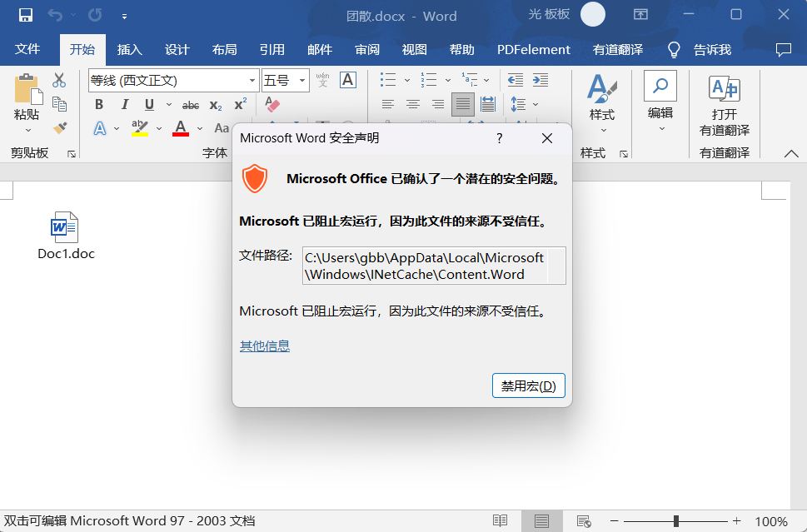This screenshot has height=532, width=807.
Task: Click the phonetic guide wén icon
Action: click(322, 80)
